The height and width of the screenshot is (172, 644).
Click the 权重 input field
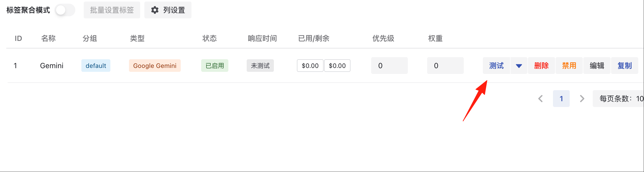pos(445,66)
